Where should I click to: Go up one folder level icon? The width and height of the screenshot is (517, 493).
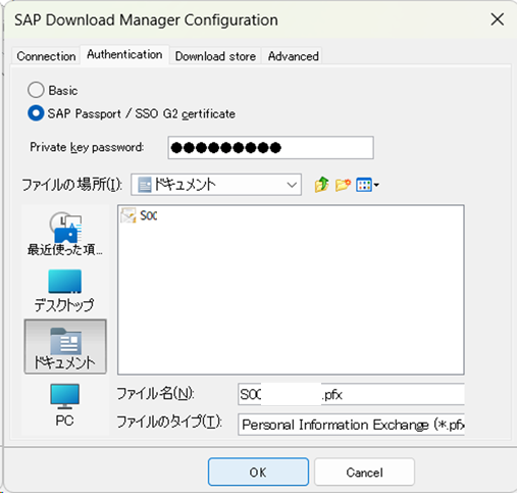point(321,184)
